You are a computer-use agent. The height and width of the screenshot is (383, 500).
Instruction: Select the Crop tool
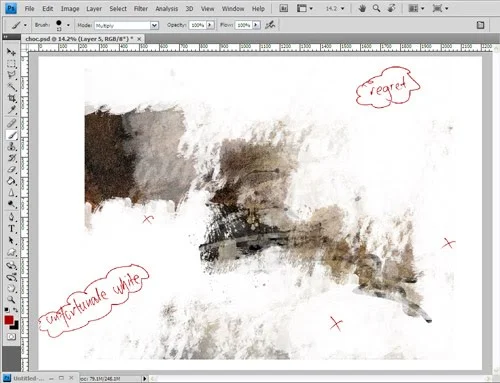pos(11,98)
